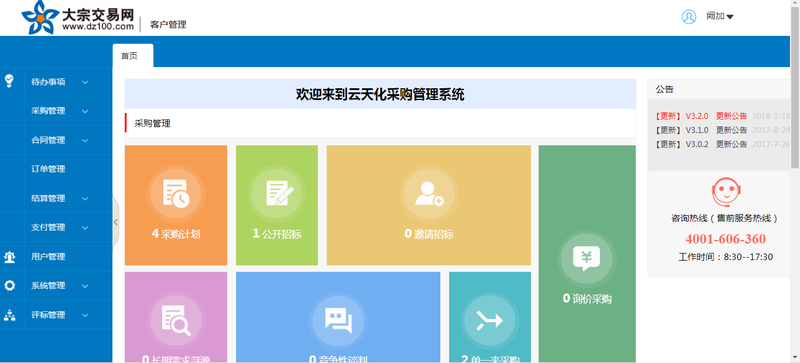Click the www.dz100.com site address

(x=98, y=26)
